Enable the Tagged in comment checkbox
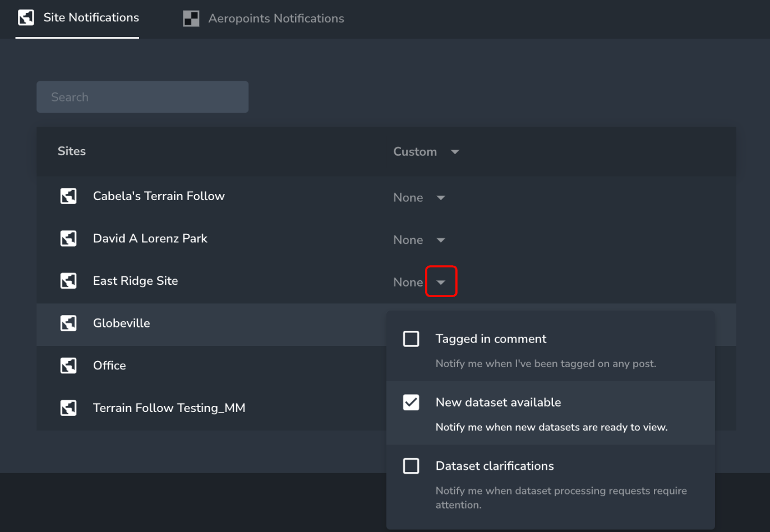 pyautogui.click(x=411, y=339)
